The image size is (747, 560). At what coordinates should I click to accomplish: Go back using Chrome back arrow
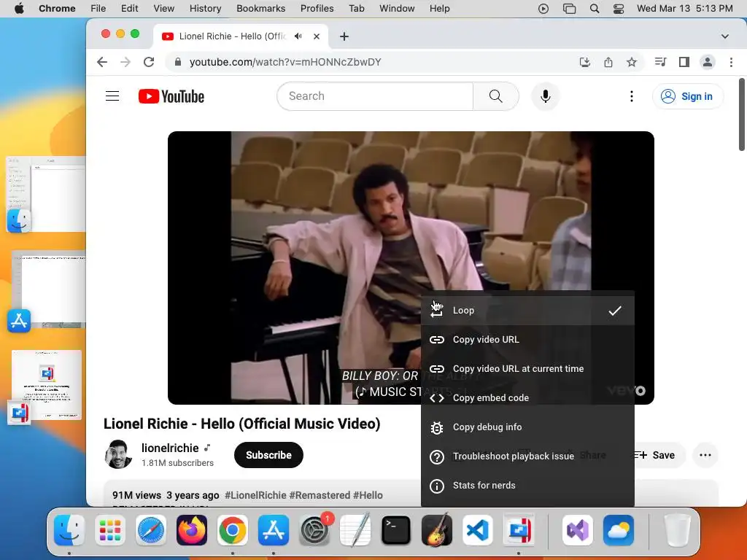[x=102, y=62]
